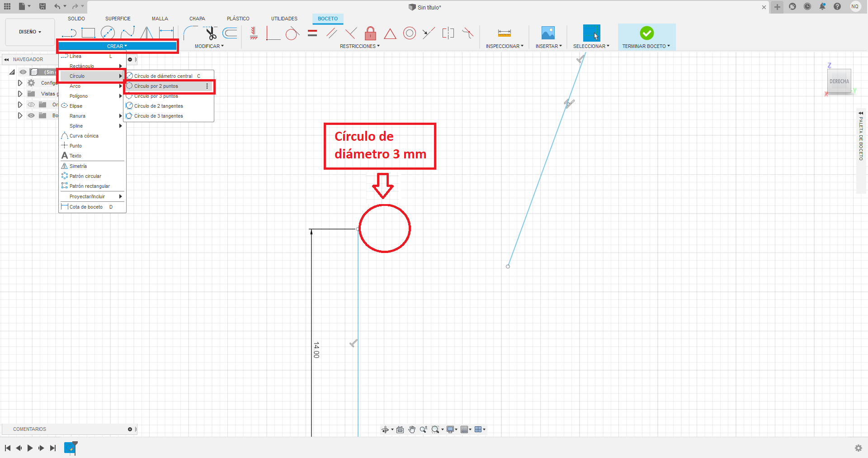Open timeline settings gear
Viewport: 868px width, 458px height.
pos(859,448)
